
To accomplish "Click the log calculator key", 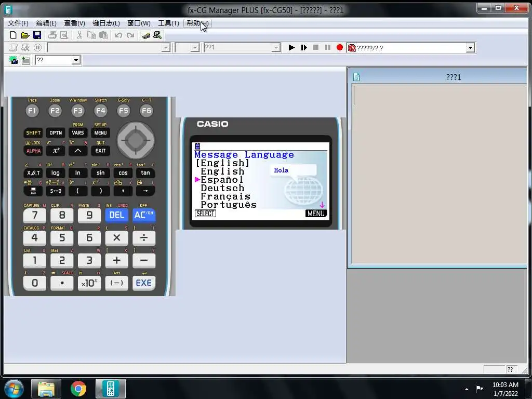I will coord(55,172).
